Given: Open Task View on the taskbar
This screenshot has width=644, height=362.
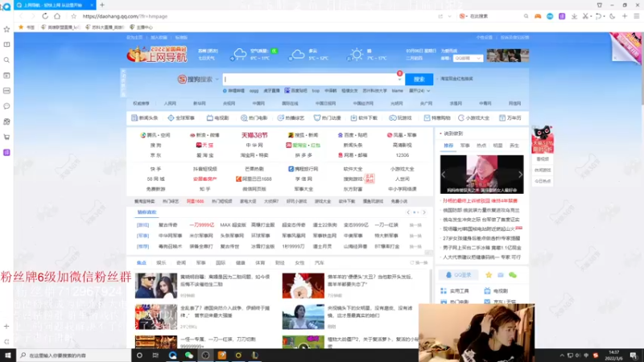Looking at the screenshot, I should tap(155, 356).
